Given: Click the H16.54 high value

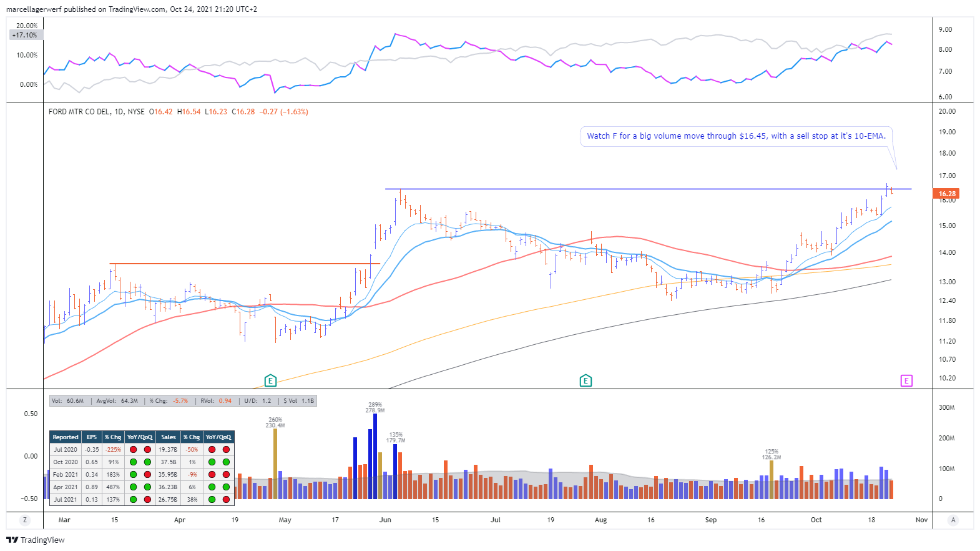Looking at the screenshot, I should [x=189, y=112].
